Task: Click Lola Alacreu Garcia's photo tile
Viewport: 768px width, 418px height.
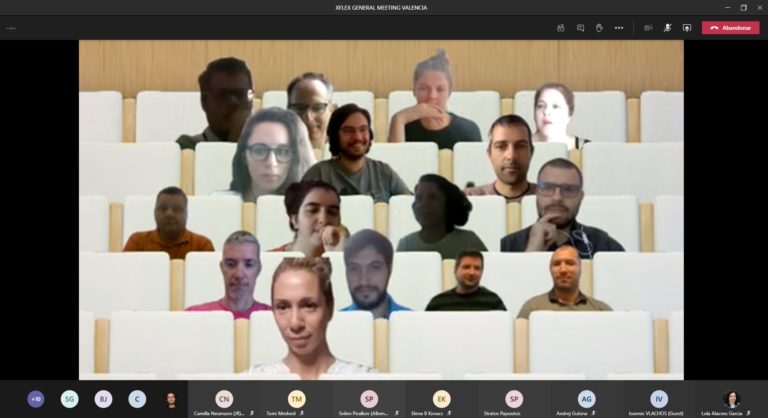Action: (732, 399)
